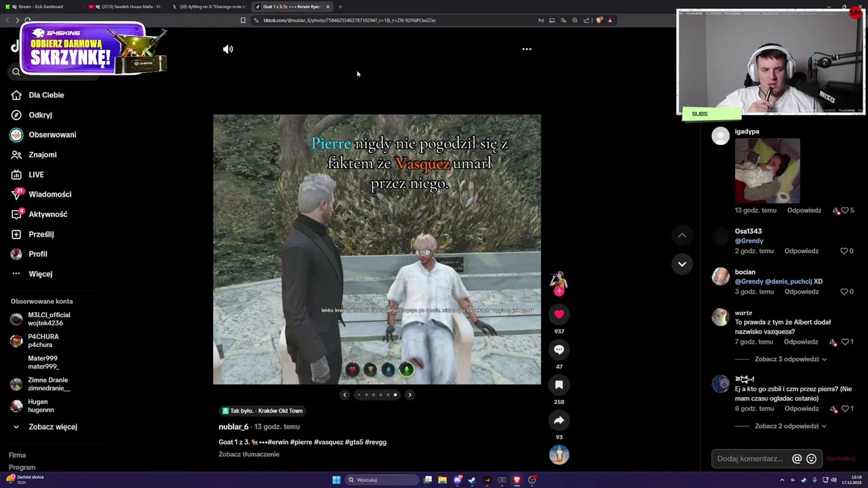
Task: Reply to warte's comment
Action: click(802, 342)
